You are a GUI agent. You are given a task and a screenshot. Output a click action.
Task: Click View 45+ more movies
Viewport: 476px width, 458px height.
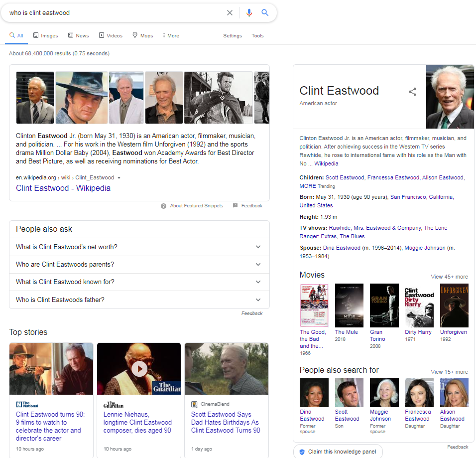449,277
